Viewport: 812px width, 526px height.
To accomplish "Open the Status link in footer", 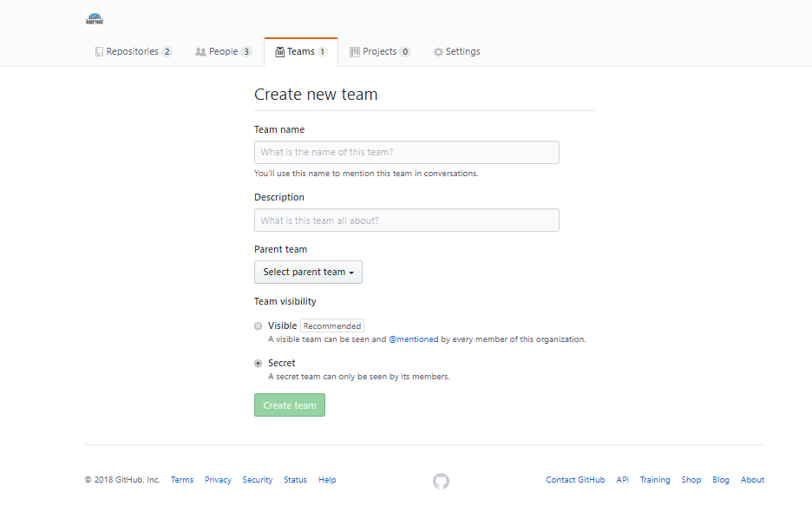I will click(295, 480).
